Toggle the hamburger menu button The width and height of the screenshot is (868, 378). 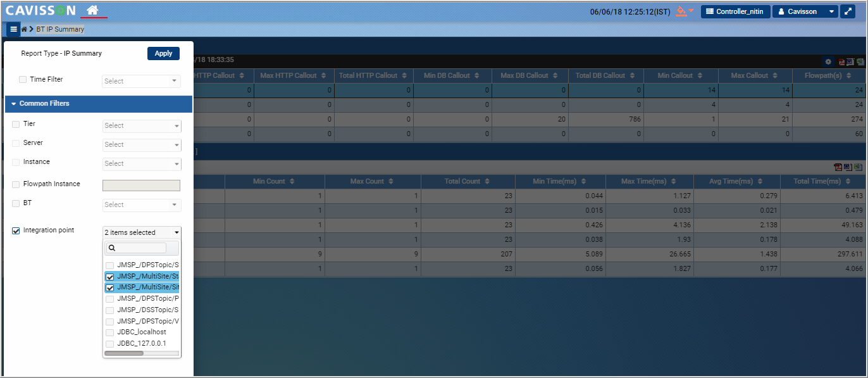13,29
